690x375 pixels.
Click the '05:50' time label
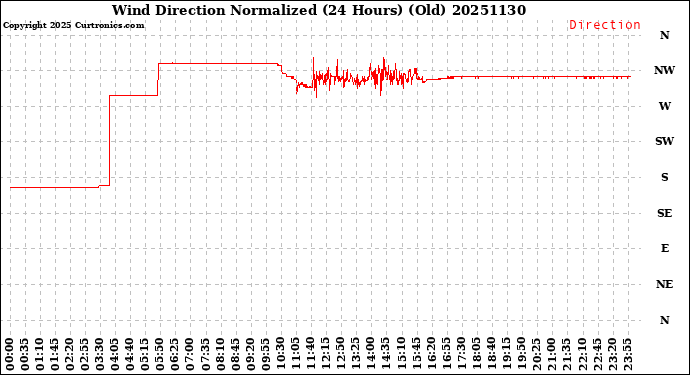160,354
